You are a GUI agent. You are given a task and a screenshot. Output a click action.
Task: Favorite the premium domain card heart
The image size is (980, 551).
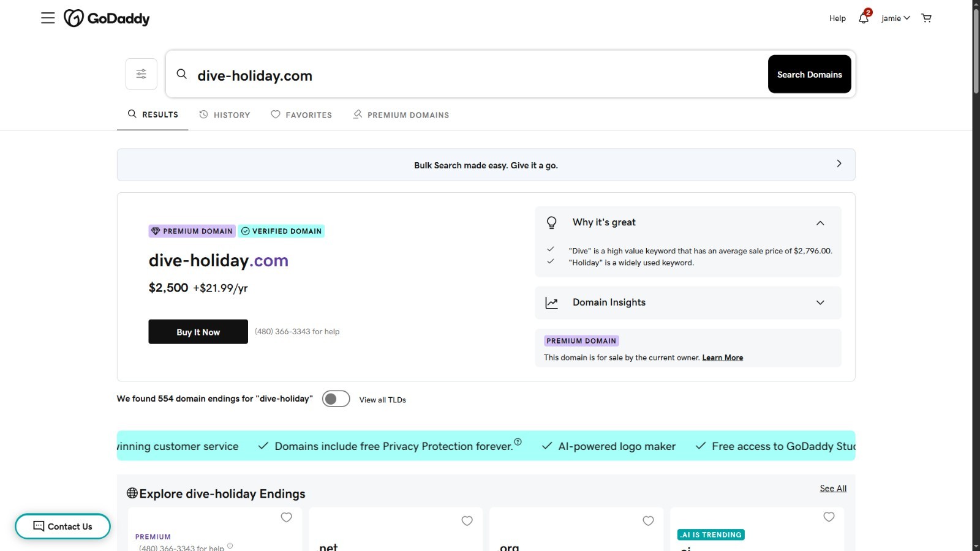286,517
